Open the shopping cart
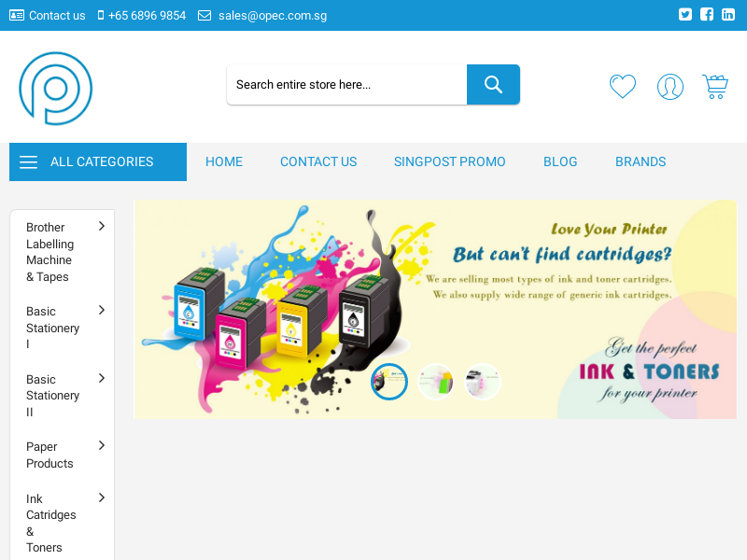 pos(715,85)
